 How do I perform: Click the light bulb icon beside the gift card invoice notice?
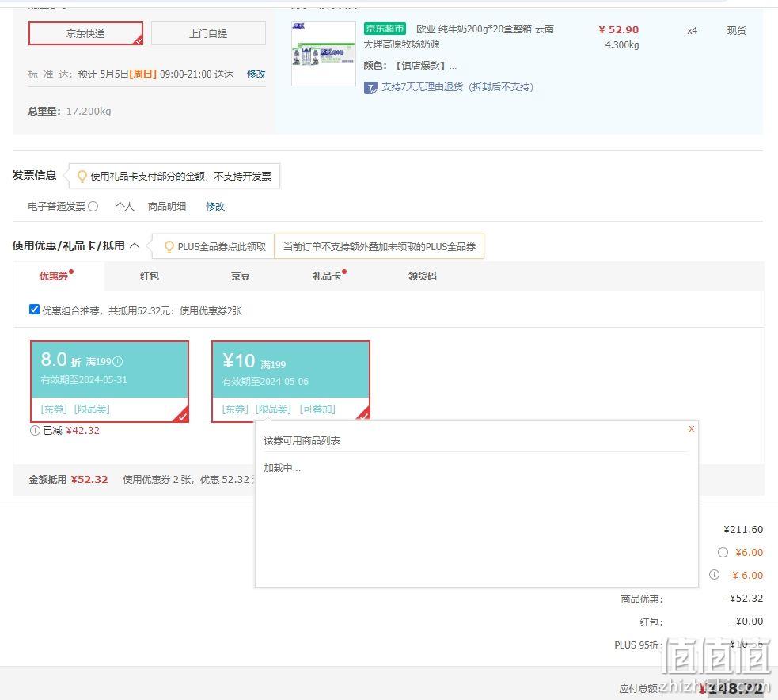coord(82,177)
